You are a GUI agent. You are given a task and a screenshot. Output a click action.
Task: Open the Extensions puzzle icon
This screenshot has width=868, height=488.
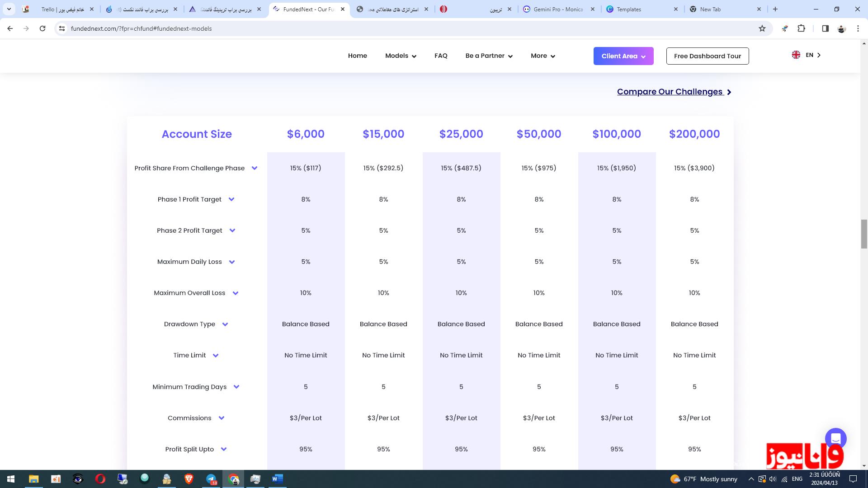(x=801, y=28)
